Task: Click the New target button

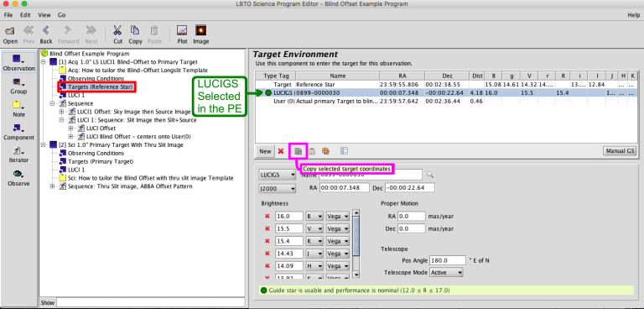Action: [x=265, y=151]
